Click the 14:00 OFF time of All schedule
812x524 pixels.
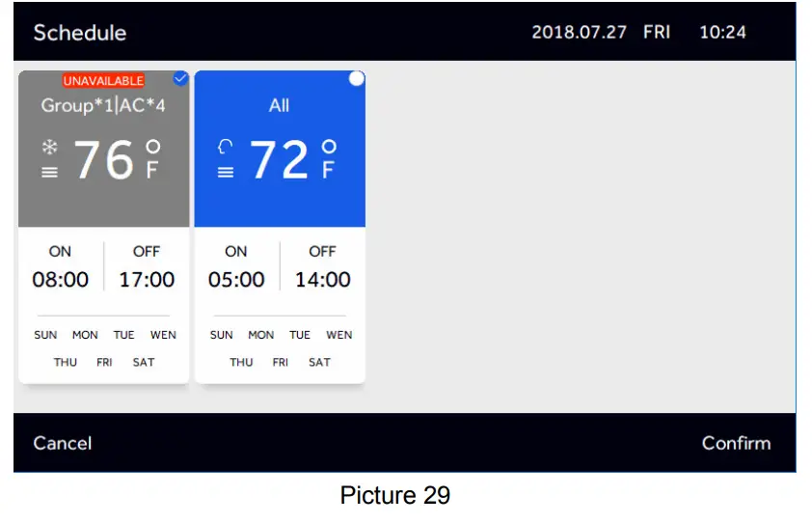(322, 280)
